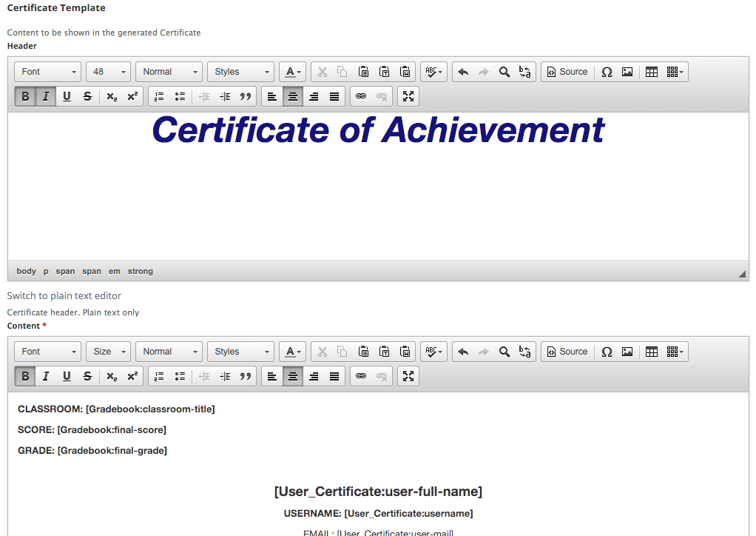Viewport: 756px width, 536px height.
Task: Center align text in the Header editor
Action: 293,96
